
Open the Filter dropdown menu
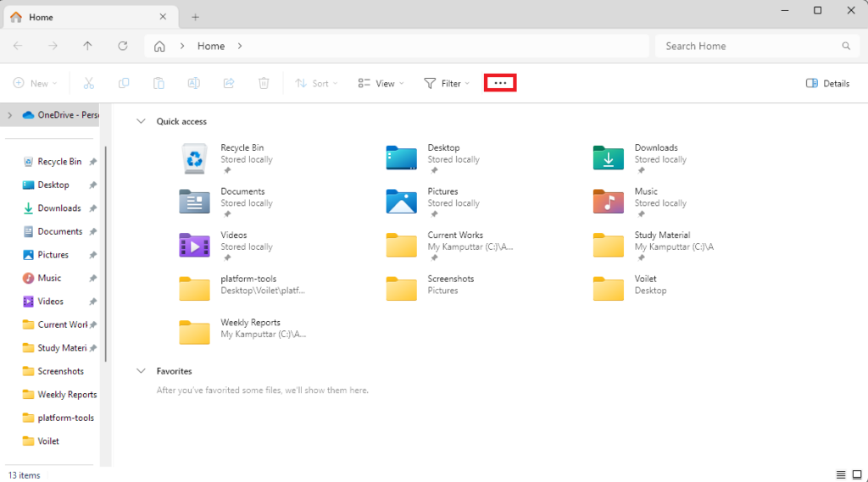(447, 83)
